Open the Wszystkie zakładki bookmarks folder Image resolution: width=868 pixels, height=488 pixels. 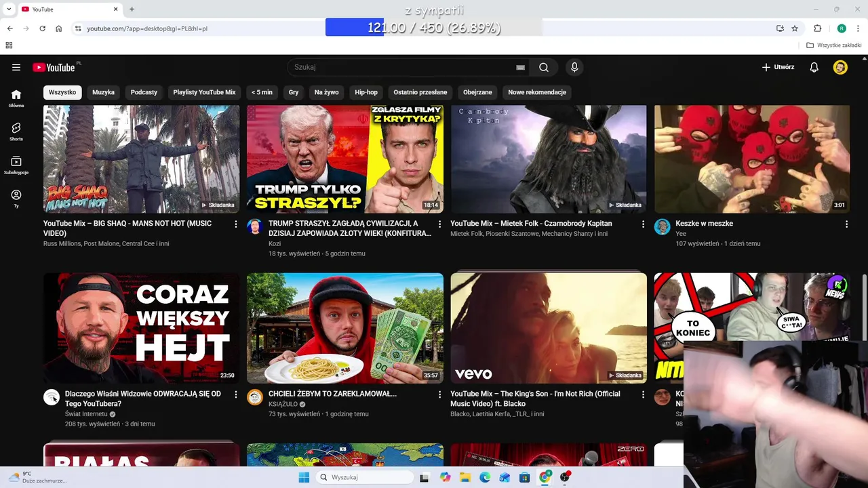pos(833,45)
